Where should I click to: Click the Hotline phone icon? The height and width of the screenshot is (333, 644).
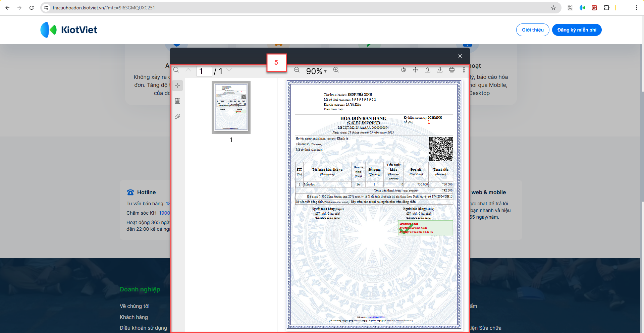pos(130,192)
